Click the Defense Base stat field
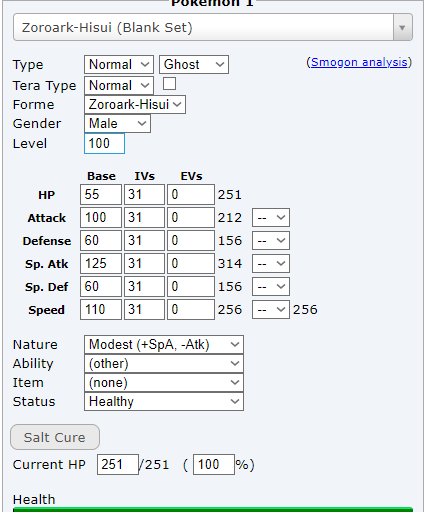The image size is (424, 512). tap(101, 240)
